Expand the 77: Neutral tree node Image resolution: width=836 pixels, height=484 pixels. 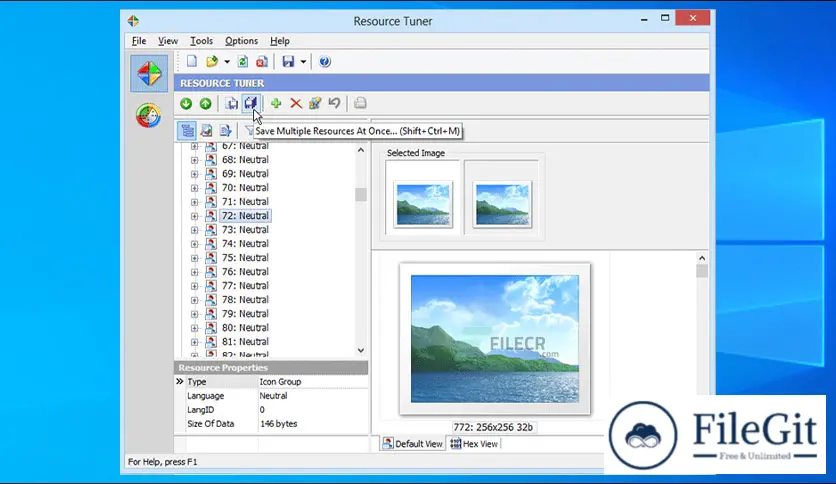pyautogui.click(x=195, y=286)
